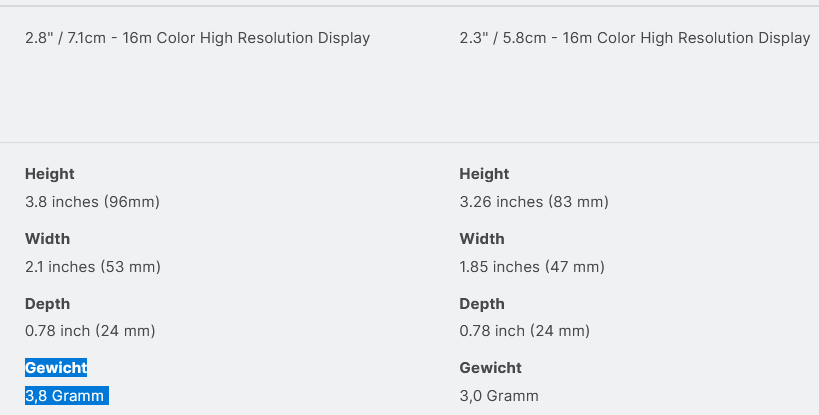Click the highlighted 3,8 Gramm value
The height and width of the screenshot is (415, 819).
point(65,396)
